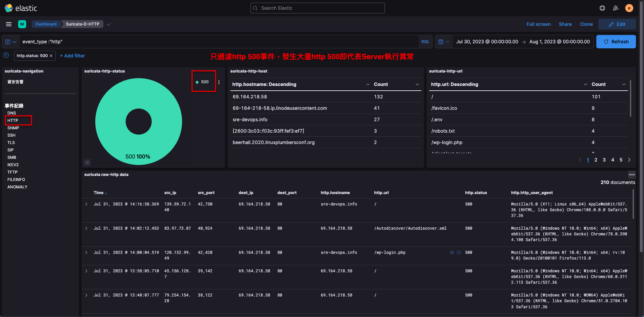Expand the 14:00:04.519 document row
The image size is (644, 317).
pos(86,253)
